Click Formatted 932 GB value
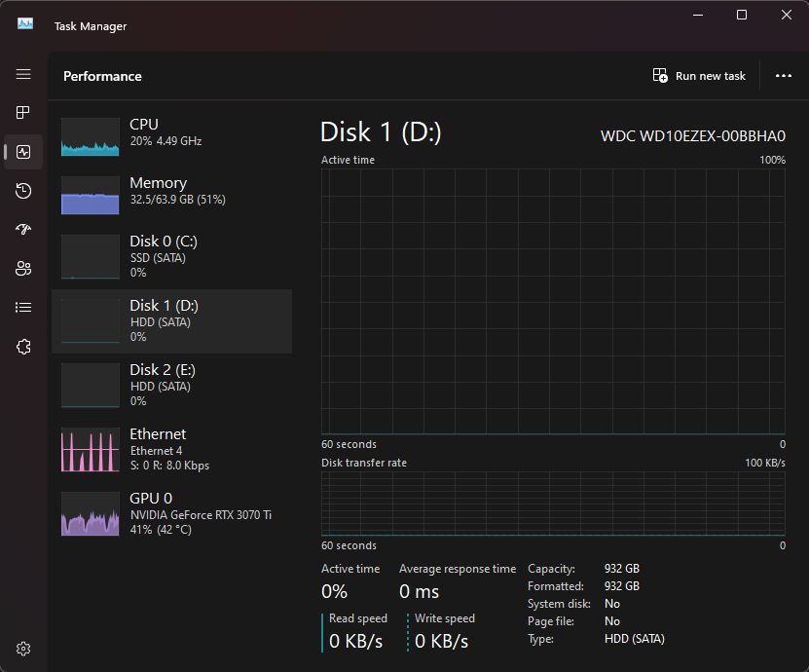This screenshot has height=672, width=809. coord(622,585)
